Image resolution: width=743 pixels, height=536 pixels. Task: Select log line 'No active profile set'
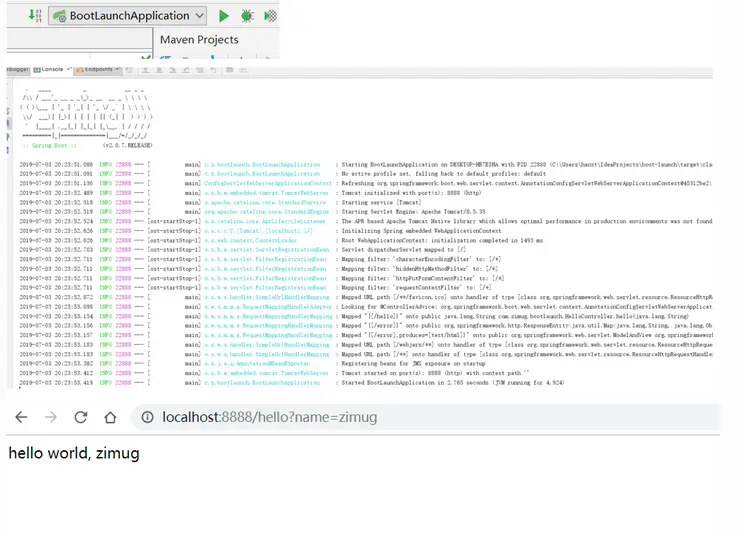(283, 174)
